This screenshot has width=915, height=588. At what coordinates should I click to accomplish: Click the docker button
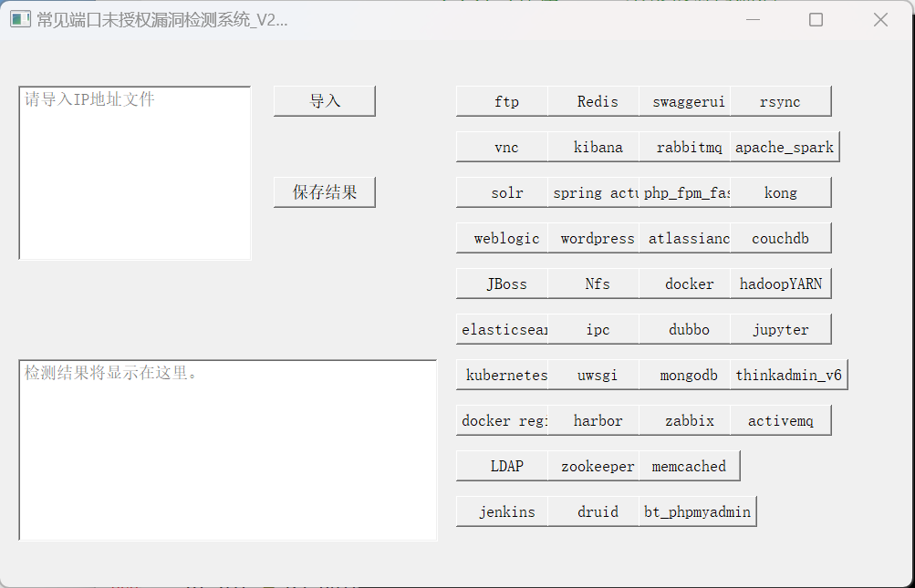pyautogui.click(x=684, y=283)
